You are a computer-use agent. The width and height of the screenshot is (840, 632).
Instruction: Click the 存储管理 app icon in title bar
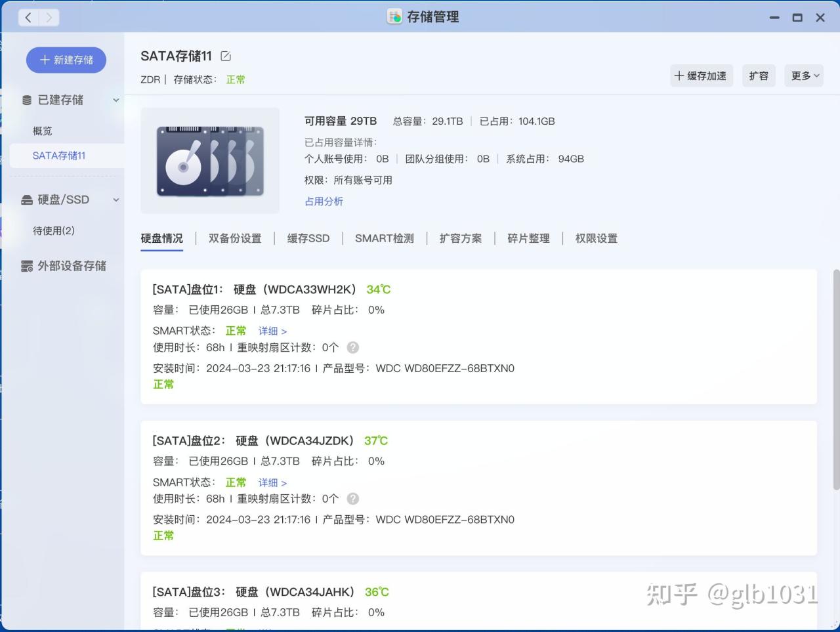click(x=394, y=16)
